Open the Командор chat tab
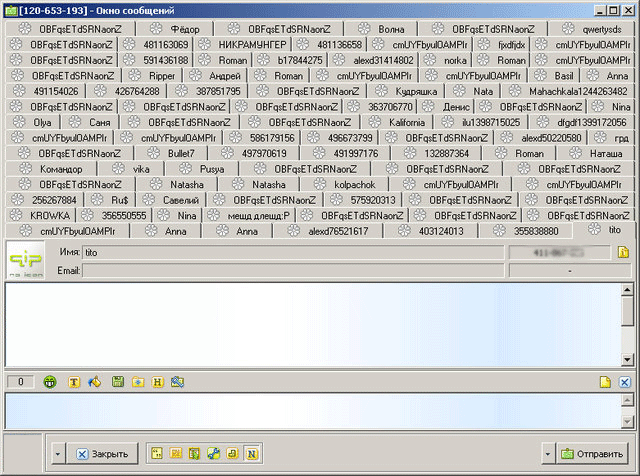The height and width of the screenshot is (476, 640). tap(60, 169)
